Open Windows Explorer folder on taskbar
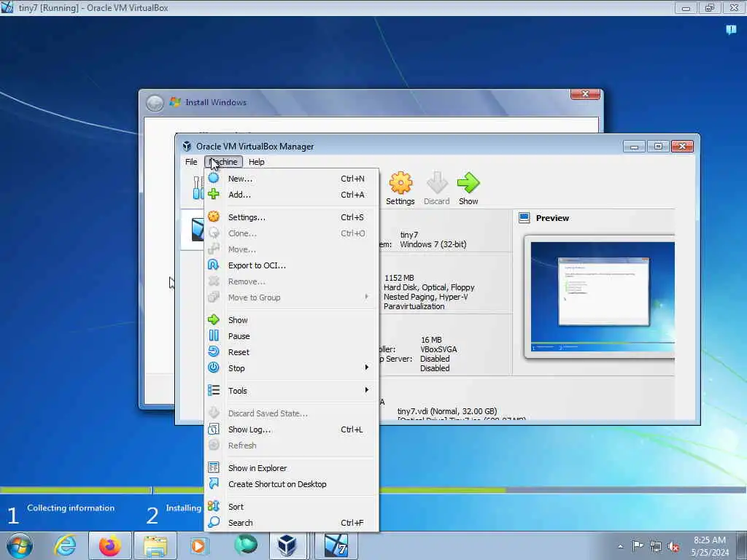Screen dimensions: 747x560 (x=155, y=545)
